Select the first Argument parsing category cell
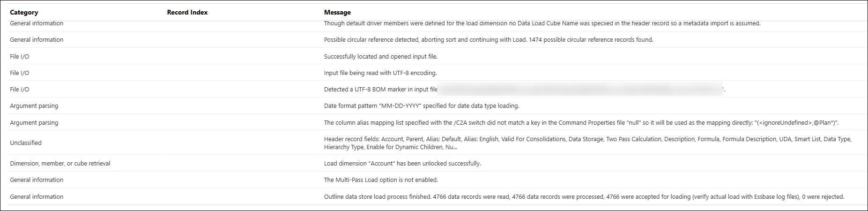The height and width of the screenshot is (211, 868). coord(34,106)
